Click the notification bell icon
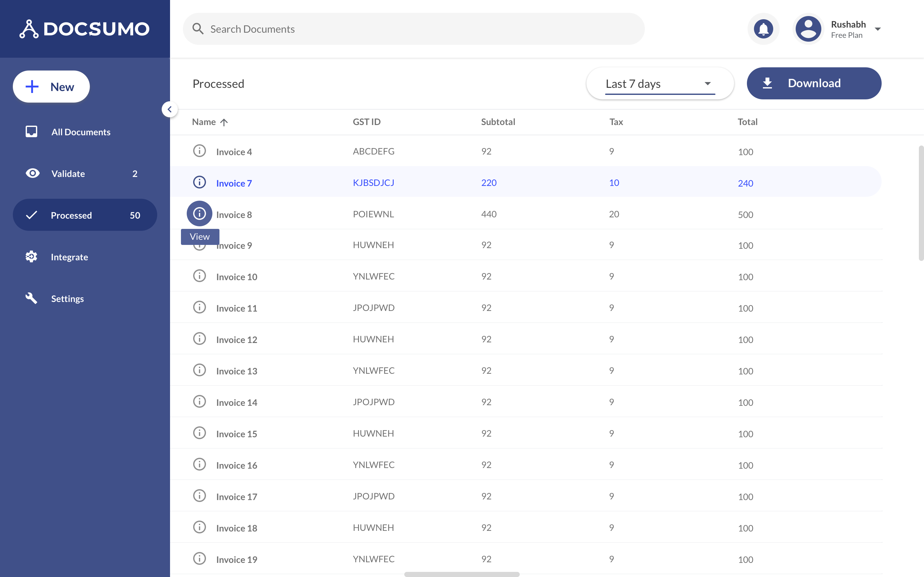 764,29
